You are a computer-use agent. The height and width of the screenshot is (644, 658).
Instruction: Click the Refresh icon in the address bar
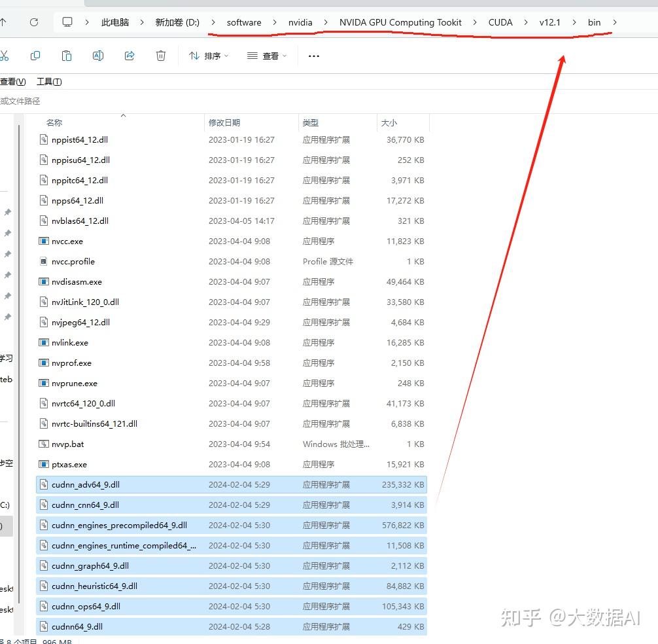(x=33, y=21)
